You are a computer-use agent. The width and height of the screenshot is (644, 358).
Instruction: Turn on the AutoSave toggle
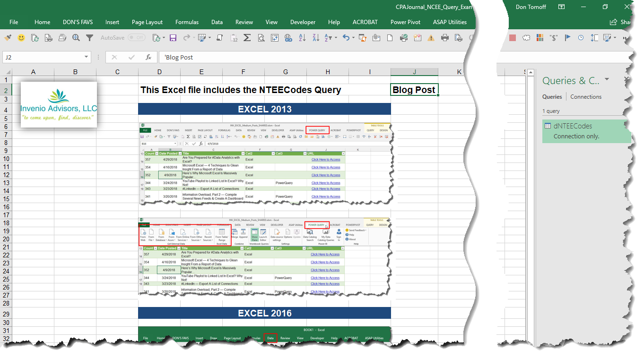(x=136, y=37)
